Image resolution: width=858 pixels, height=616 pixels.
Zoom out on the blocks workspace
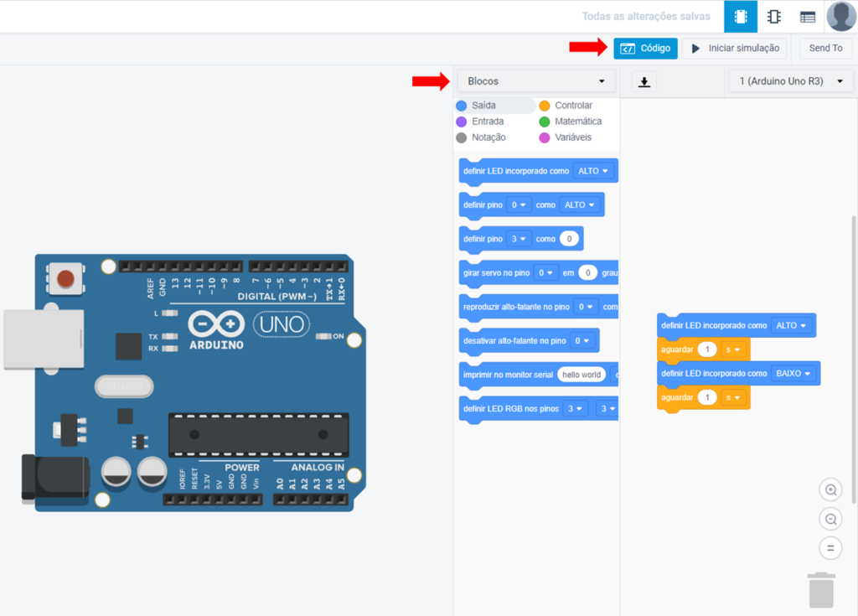click(x=830, y=520)
